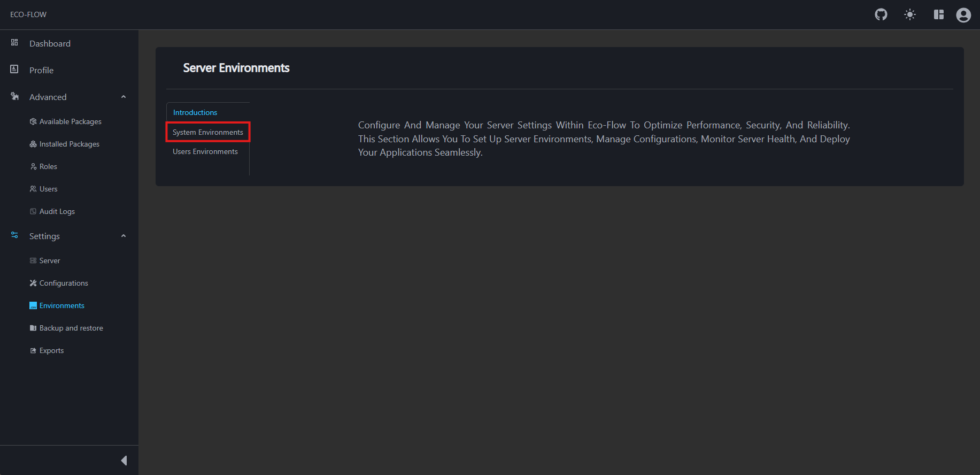Click the Environments blue icon

coord(33,305)
